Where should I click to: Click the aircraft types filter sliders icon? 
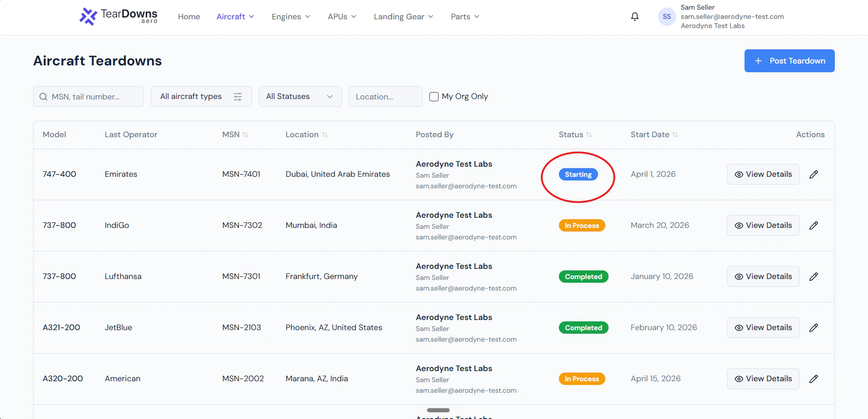point(238,97)
